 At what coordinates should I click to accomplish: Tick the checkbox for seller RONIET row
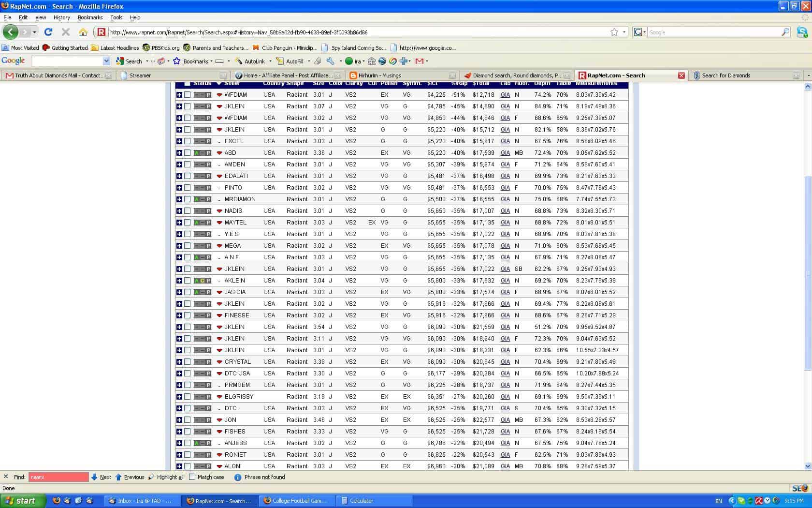[x=188, y=455]
